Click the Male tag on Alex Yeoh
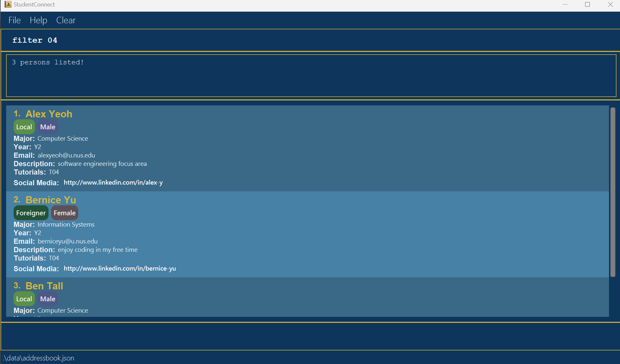This screenshot has height=364, width=620. click(x=48, y=127)
